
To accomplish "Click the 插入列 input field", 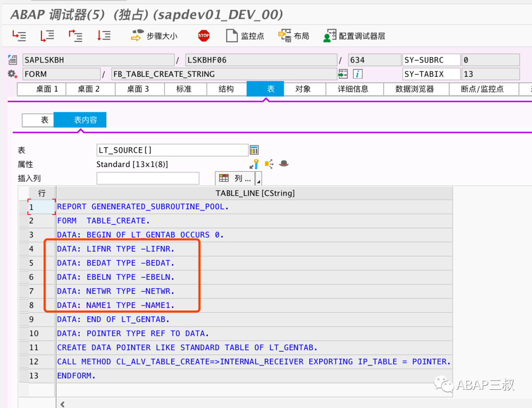I will 148,178.
